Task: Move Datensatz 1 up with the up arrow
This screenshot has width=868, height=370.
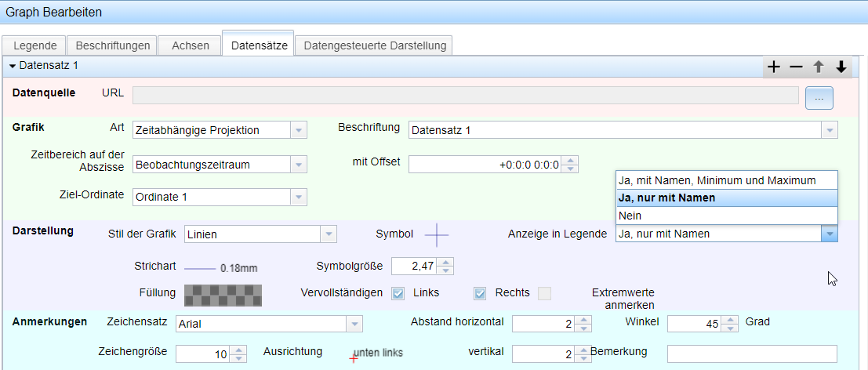Action: (x=818, y=67)
